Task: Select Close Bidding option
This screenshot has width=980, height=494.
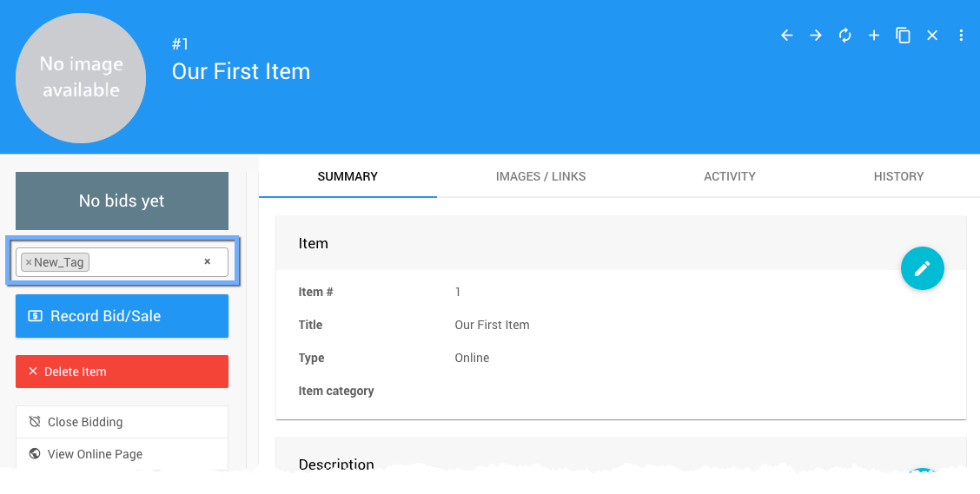Action: pos(85,422)
